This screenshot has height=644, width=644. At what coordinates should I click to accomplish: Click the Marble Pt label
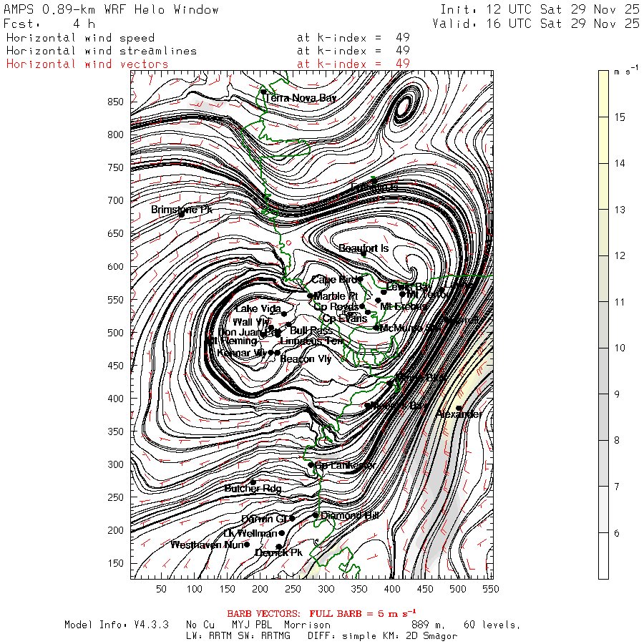pos(336,296)
